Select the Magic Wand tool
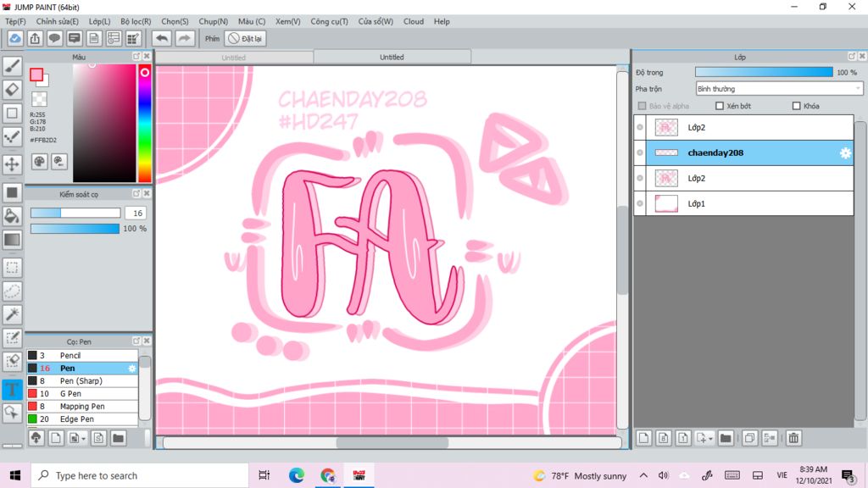Viewport: 868px width, 488px height. [x=12, y=314]
